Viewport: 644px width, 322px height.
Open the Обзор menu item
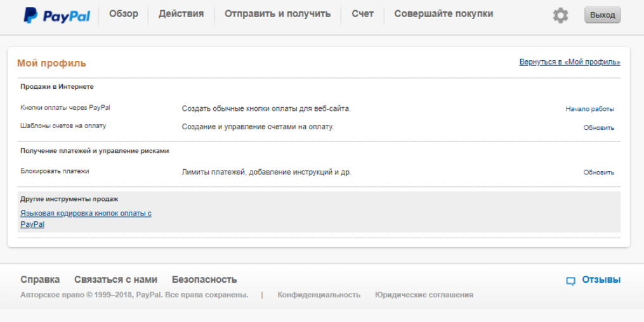click(x=124, y=14)
